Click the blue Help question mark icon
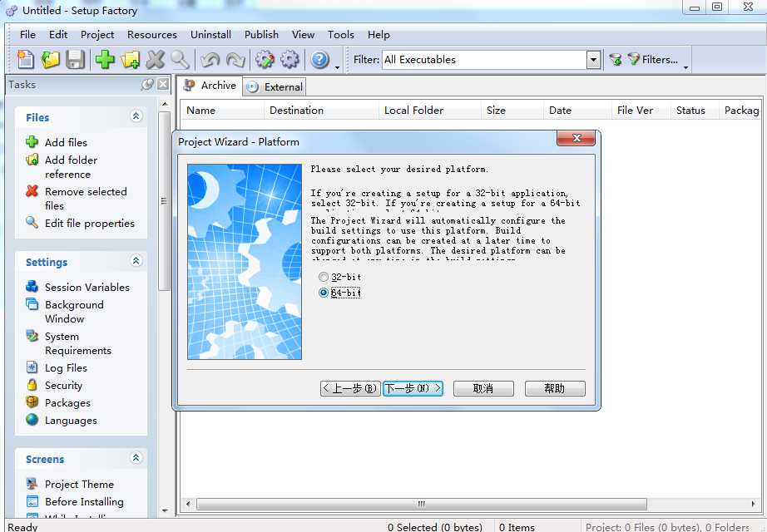Screen dimensions: 767x532 tap(320, 60)
